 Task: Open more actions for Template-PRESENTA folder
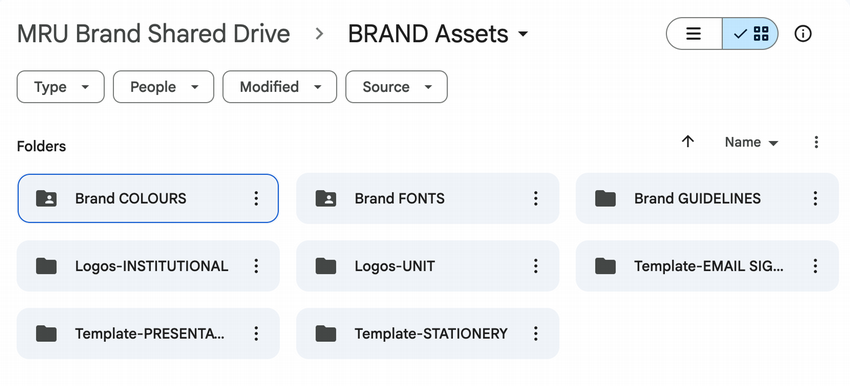(256, 333)
